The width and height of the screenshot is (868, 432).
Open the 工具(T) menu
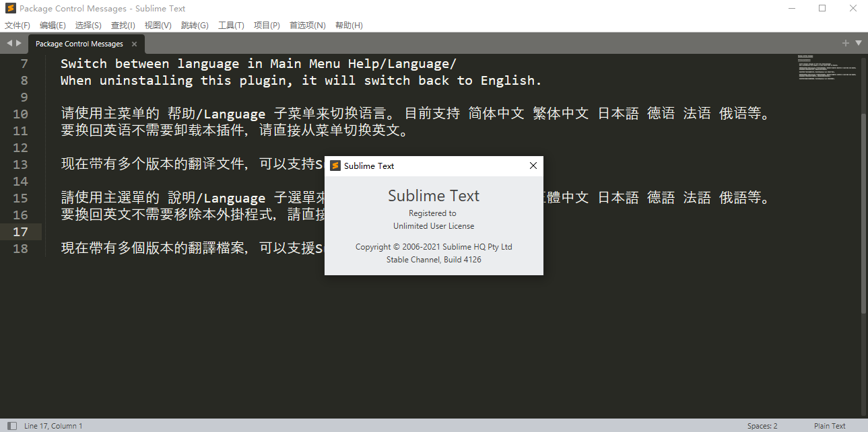tap(231, 26)
